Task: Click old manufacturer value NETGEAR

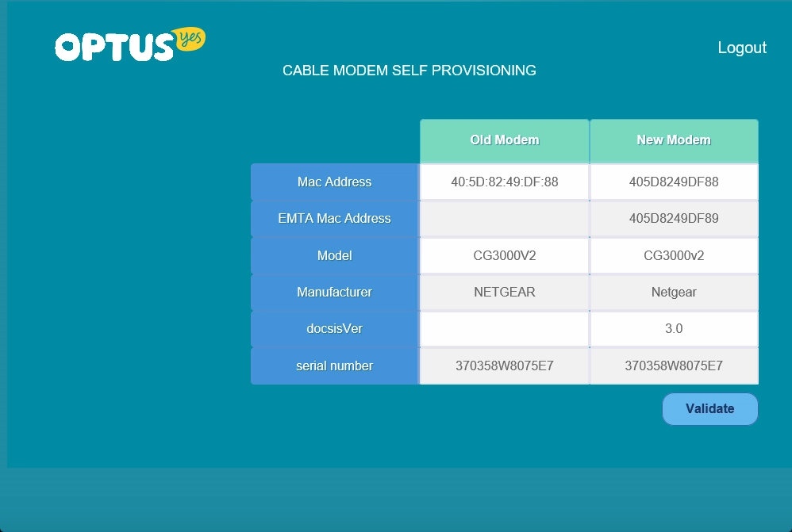Action: coord(505,293)
